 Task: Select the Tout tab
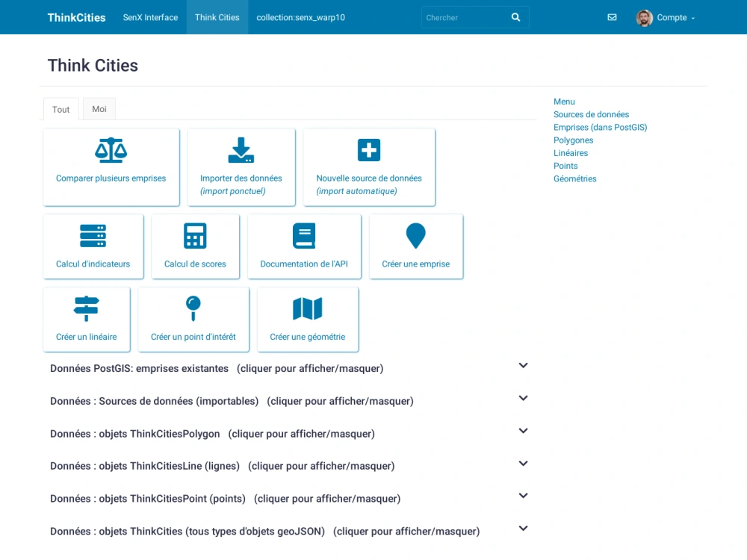(61, 109)
